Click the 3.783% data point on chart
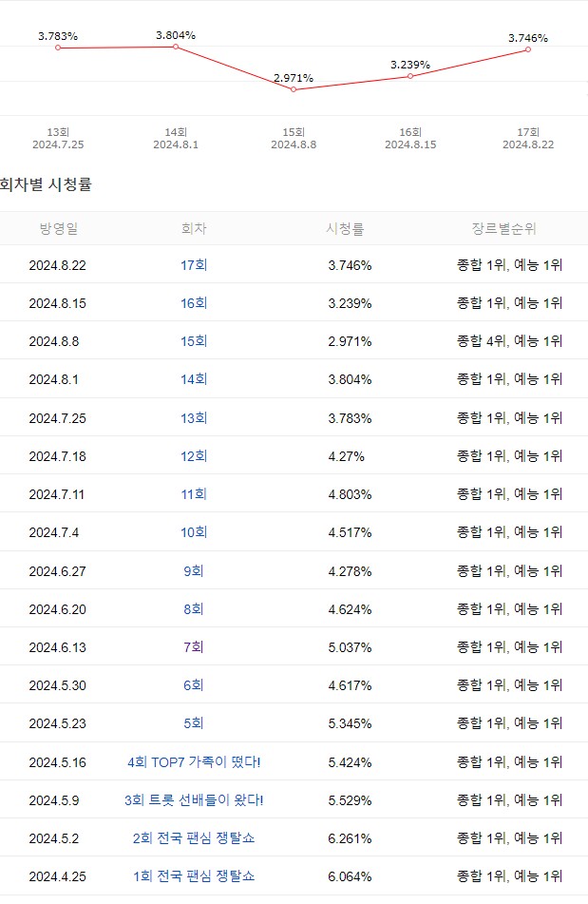 pos(58,48)
